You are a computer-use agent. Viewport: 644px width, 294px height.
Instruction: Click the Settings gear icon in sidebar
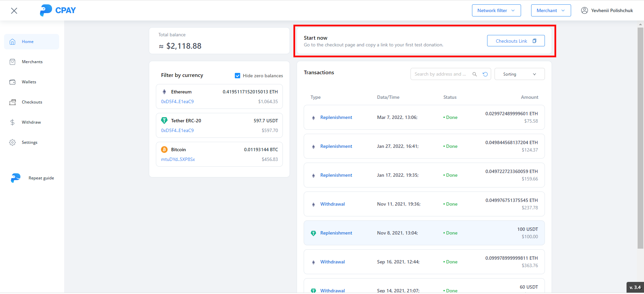tap(12, 142)
